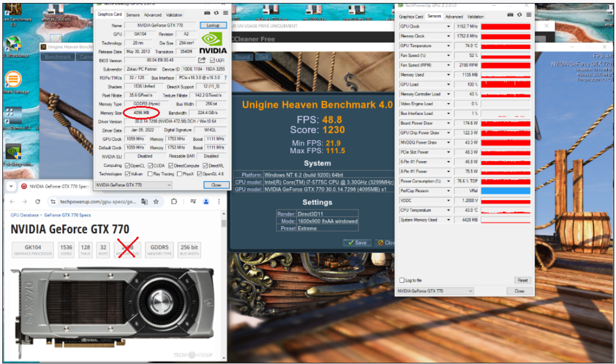Click refresh icon in GPU-Z Sensors window
Image resolution: width=616 pixels, height=364 pixels.
(x=519, y=15)
